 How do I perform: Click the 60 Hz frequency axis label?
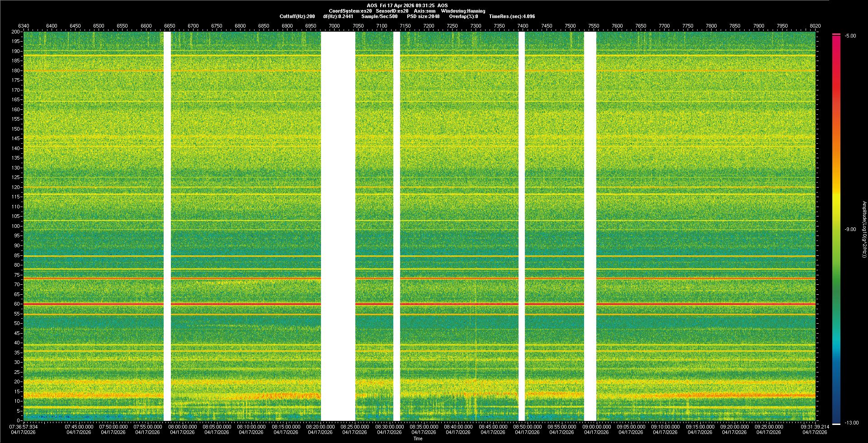(x=17, y=304)
